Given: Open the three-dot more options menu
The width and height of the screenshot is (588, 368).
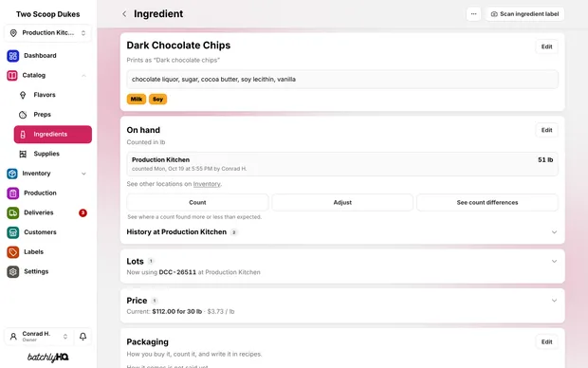Looking at the screenshot, I should tap(473, 14).
